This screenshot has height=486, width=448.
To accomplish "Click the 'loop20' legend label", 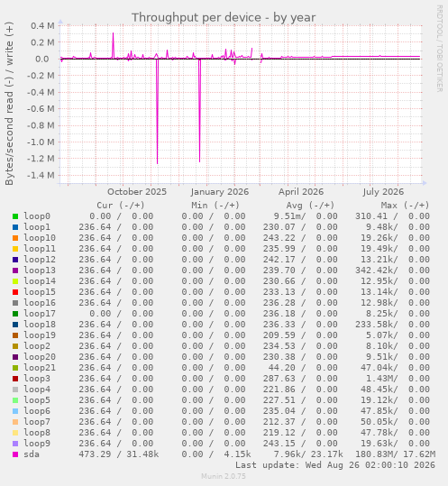I will [40, 357].
